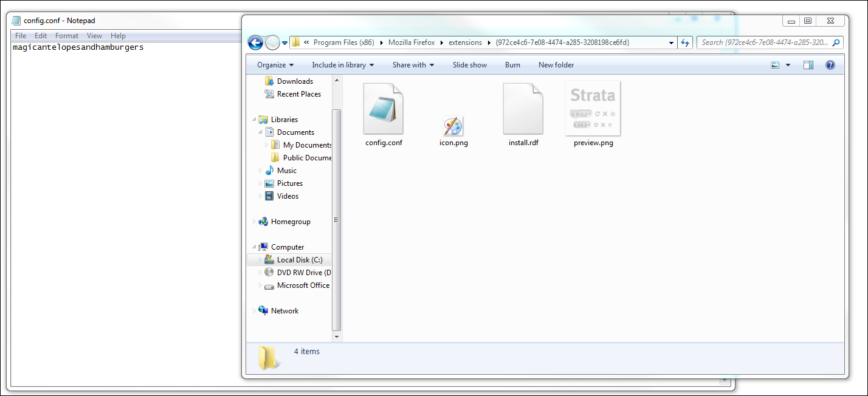This screenshot has width=868, height=396.
Task: Open the Notepad Format menu
Action: point(67,36)
